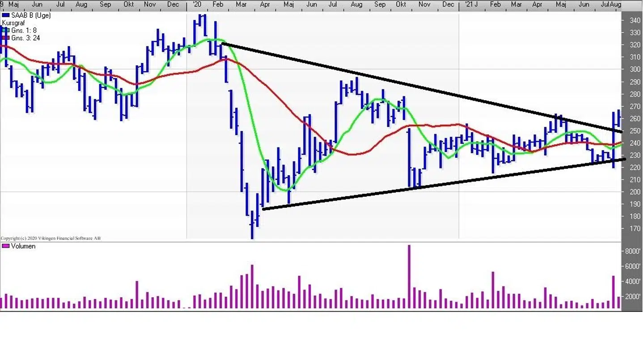Screen dimensions: 644x362
Task: Select the Kursgraf label in the legend
Action: [13, 23]
